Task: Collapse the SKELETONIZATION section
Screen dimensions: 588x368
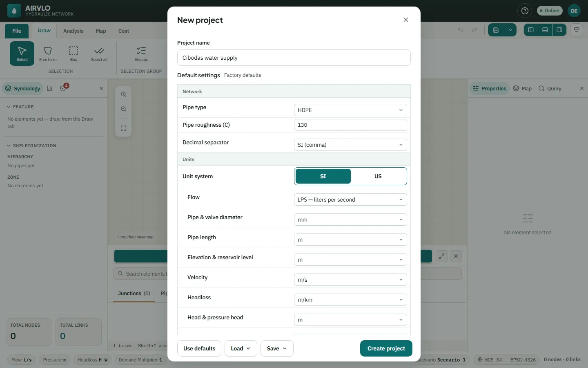Action: [31, 146]
